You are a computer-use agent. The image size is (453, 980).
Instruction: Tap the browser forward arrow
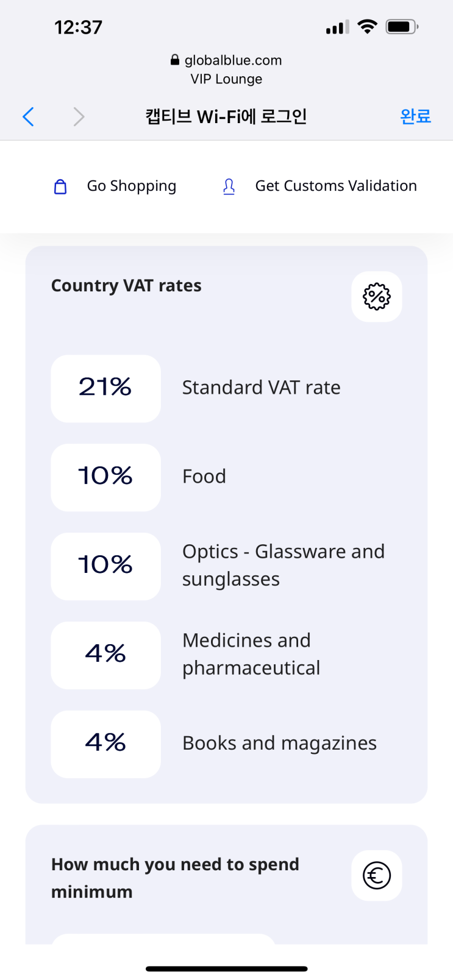(79, 116)
